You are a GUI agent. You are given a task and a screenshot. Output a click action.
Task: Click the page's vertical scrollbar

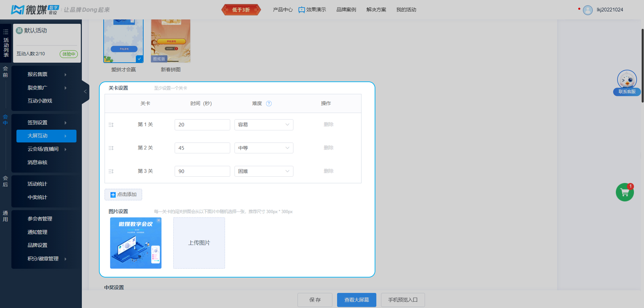pos(642,65)
